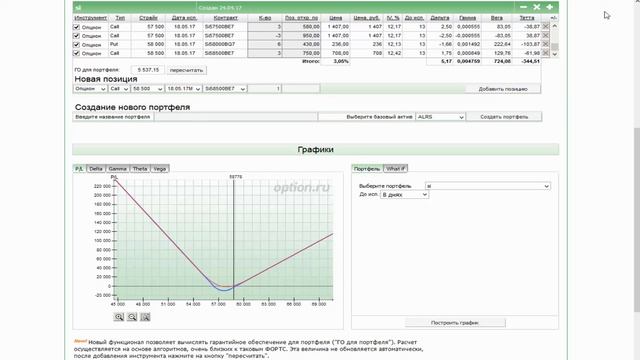Open contract dropdown showing Si58500BE7

coord(225,89)
